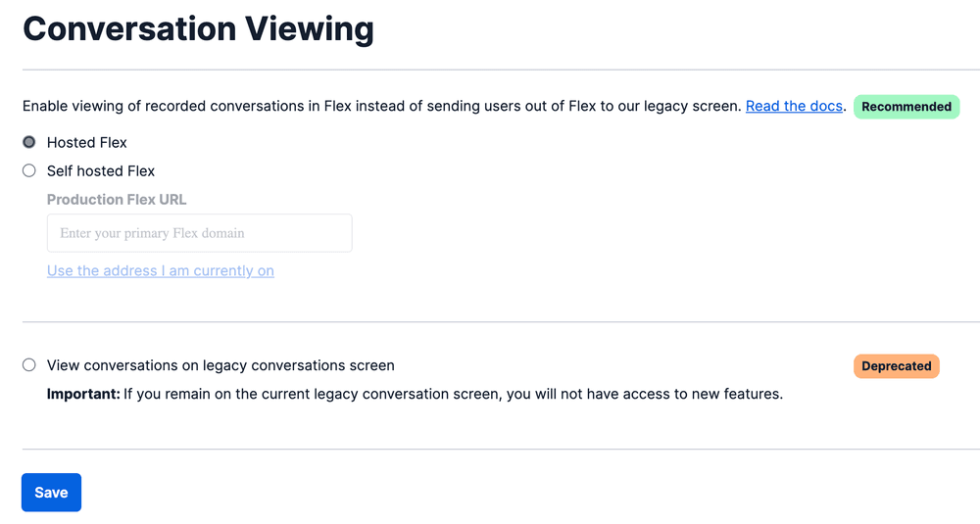Focus the Production Flex URL input field
The image size is (980, 524).
pyautogui.click(x=199, y=233)
